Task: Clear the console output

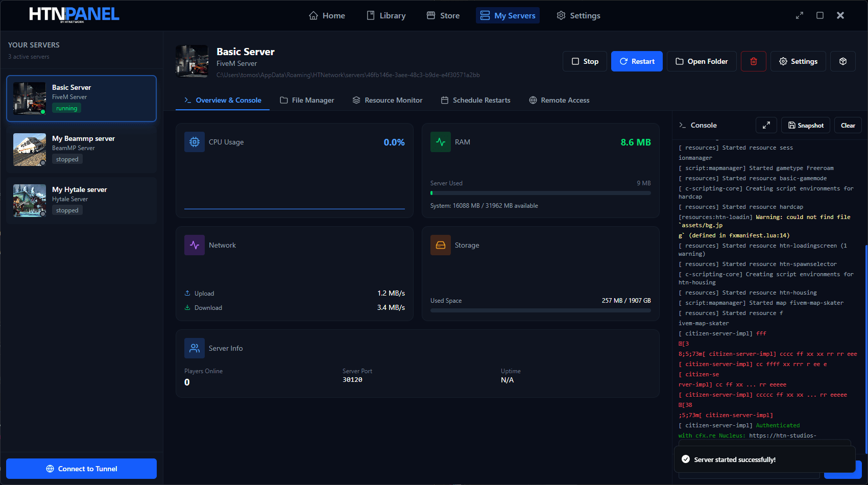Action: [848, 125]
